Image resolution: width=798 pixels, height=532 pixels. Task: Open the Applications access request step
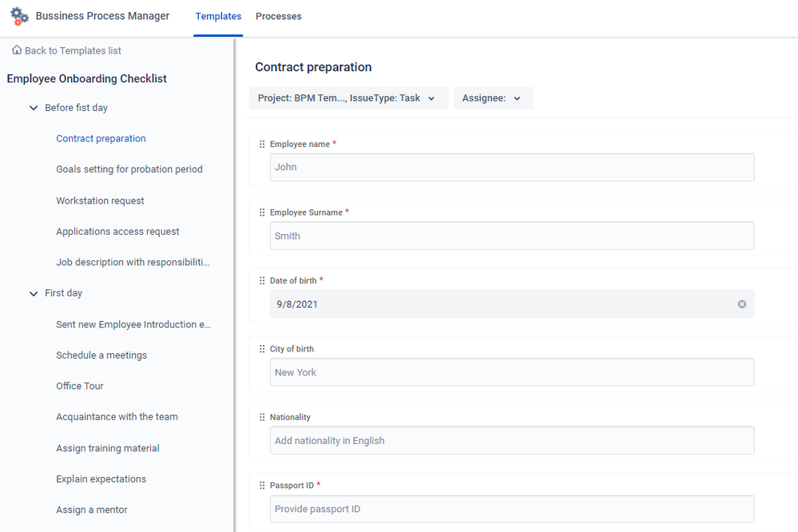117,231
